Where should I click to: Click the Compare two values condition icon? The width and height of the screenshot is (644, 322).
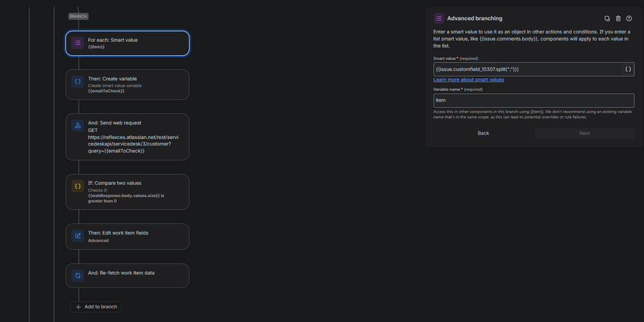point(77,186)
